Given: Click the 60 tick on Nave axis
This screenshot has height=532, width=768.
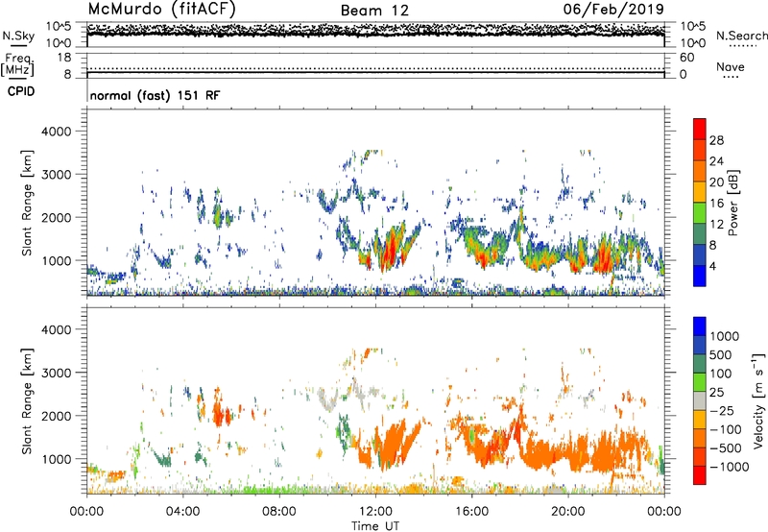Looking at the screenshot, I should (687, 58).
